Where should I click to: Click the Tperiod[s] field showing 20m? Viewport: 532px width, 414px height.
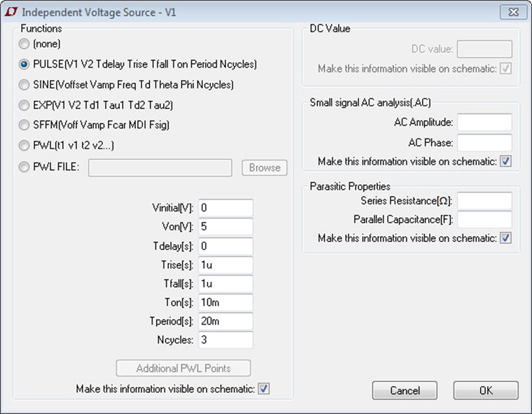tap(226, 321)
